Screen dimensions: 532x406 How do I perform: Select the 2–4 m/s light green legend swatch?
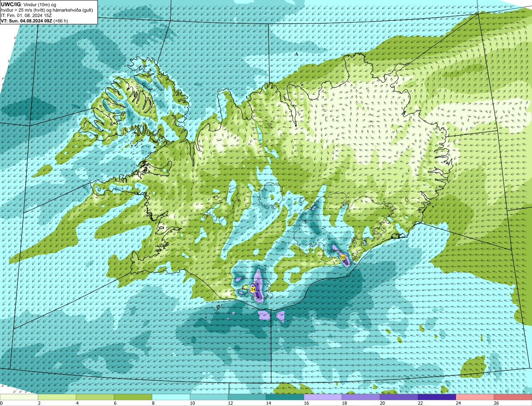coord(57,397)
